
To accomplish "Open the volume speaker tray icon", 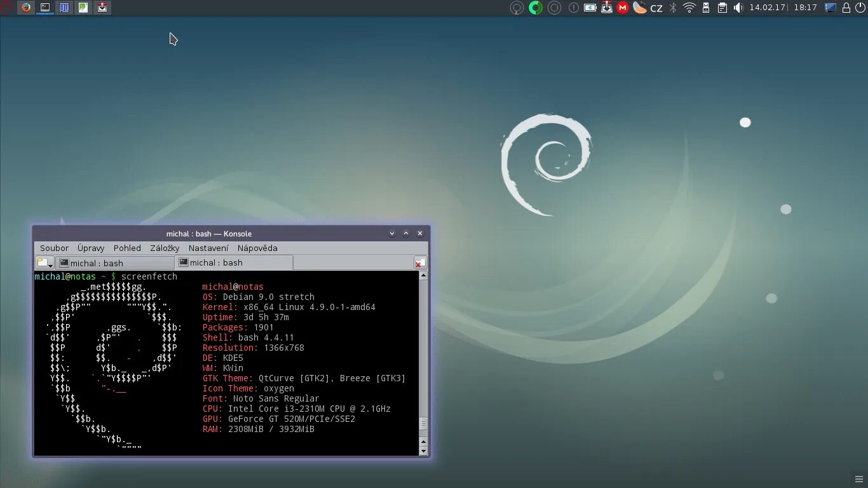I will [738, 8].
